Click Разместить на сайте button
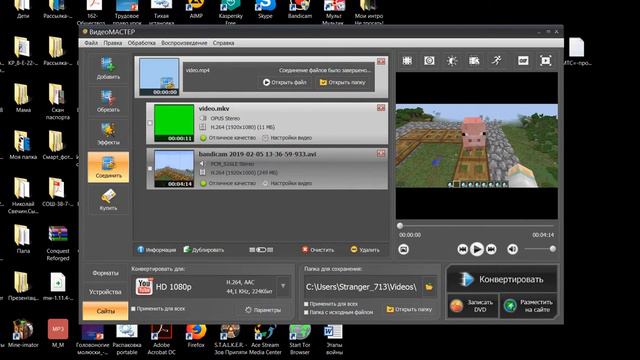 (529, 306)
